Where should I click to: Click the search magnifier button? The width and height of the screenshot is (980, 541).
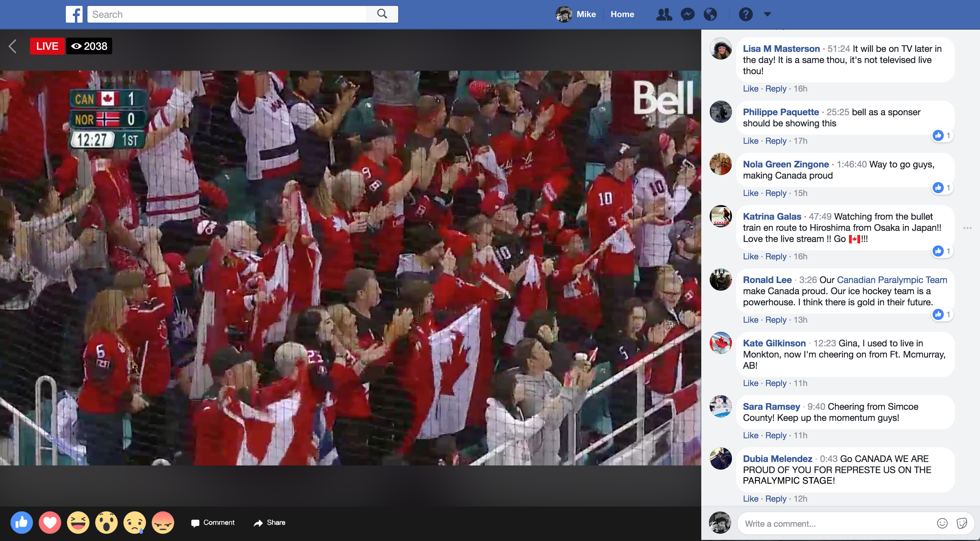pyautogui.click(x=382, y=14)
